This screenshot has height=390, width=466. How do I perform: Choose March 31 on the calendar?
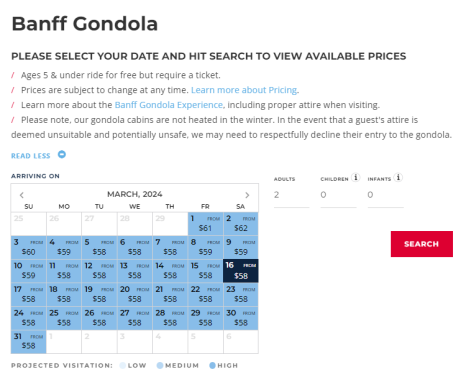click(28, 342)
